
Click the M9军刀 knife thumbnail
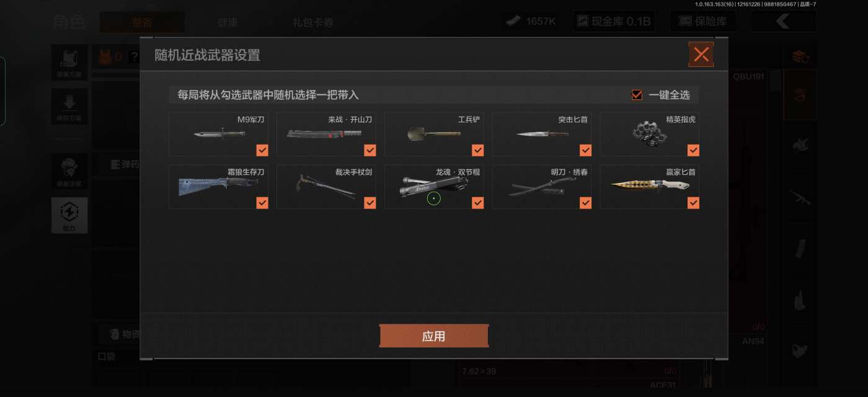click(210, 134)
